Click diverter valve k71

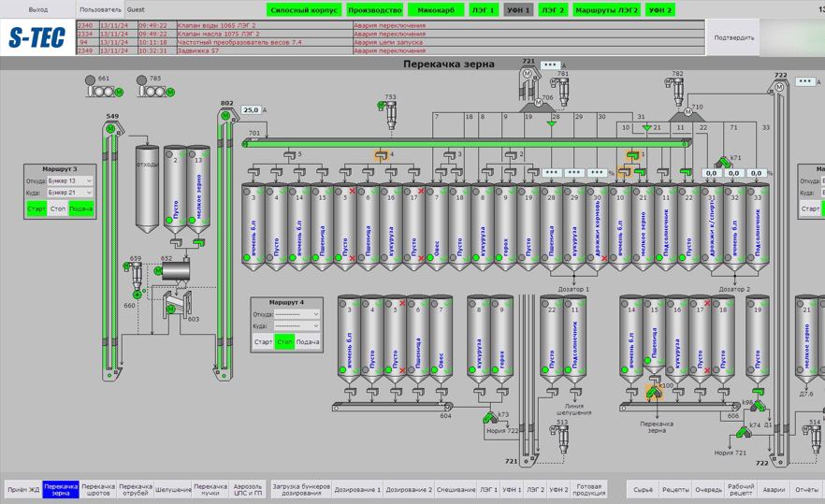(x=723, y=162)
